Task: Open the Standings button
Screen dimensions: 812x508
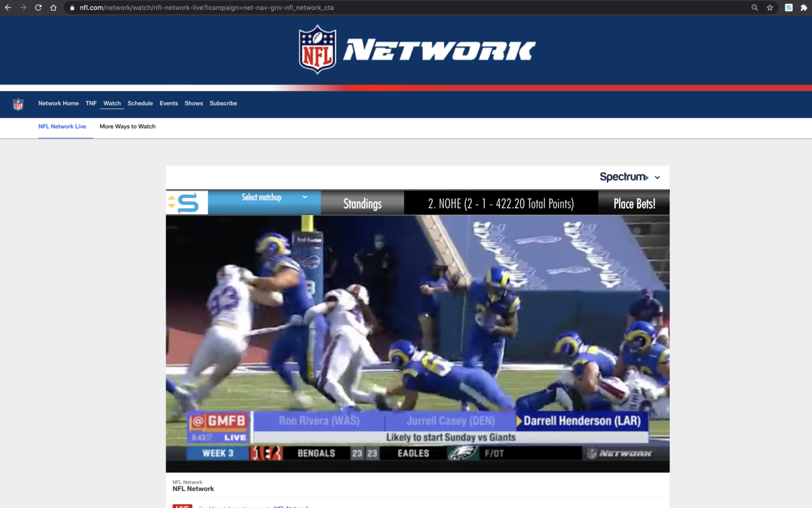Action: (x=362, y=203)
